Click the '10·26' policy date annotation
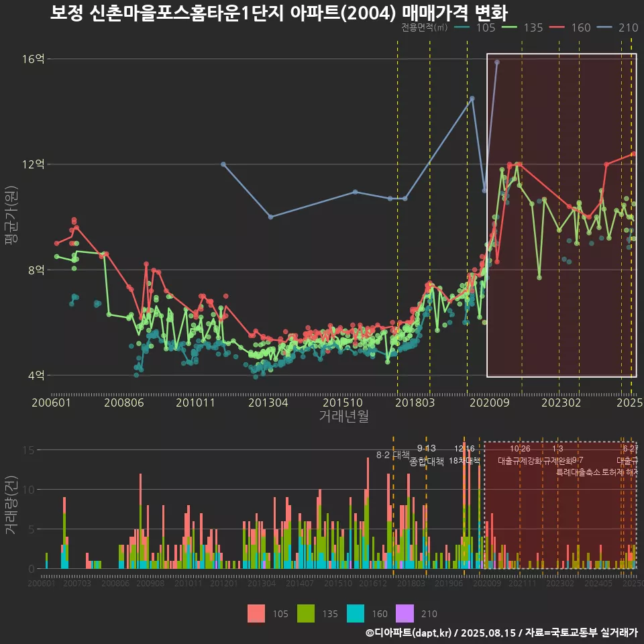The image size is (644, 644). pos(520,449)
